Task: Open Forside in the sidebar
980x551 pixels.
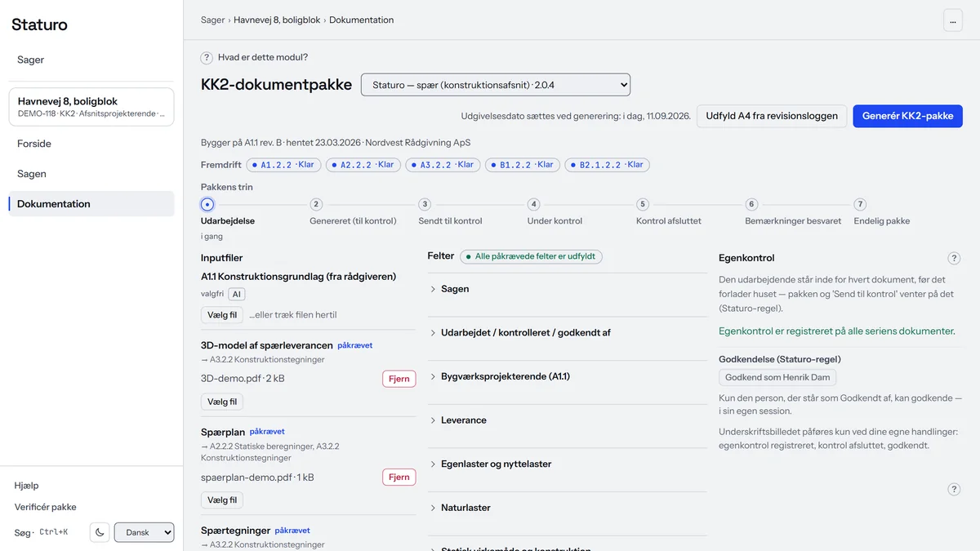Action: point(91,144)
